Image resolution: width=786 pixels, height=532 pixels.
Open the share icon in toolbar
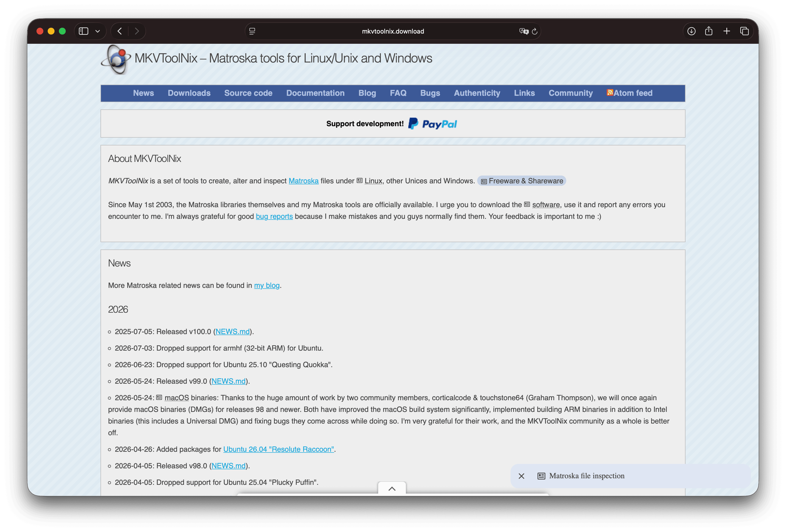(x=709, y=31)
